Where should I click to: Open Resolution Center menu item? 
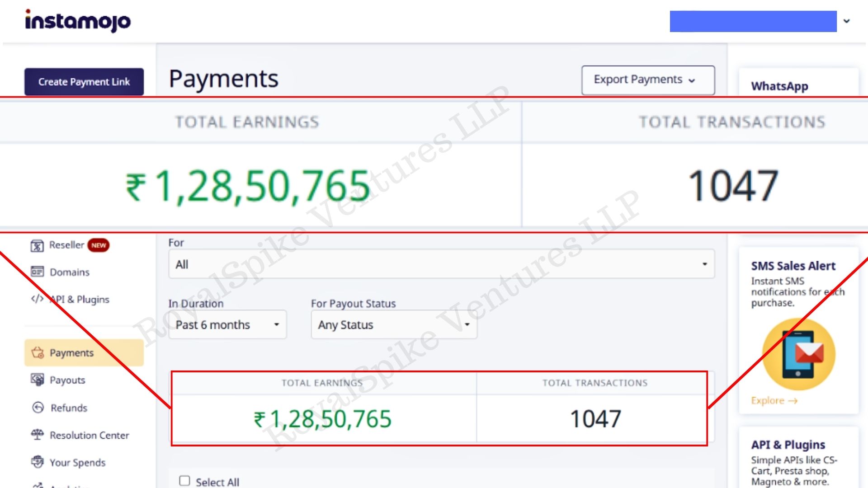[89, 435]
